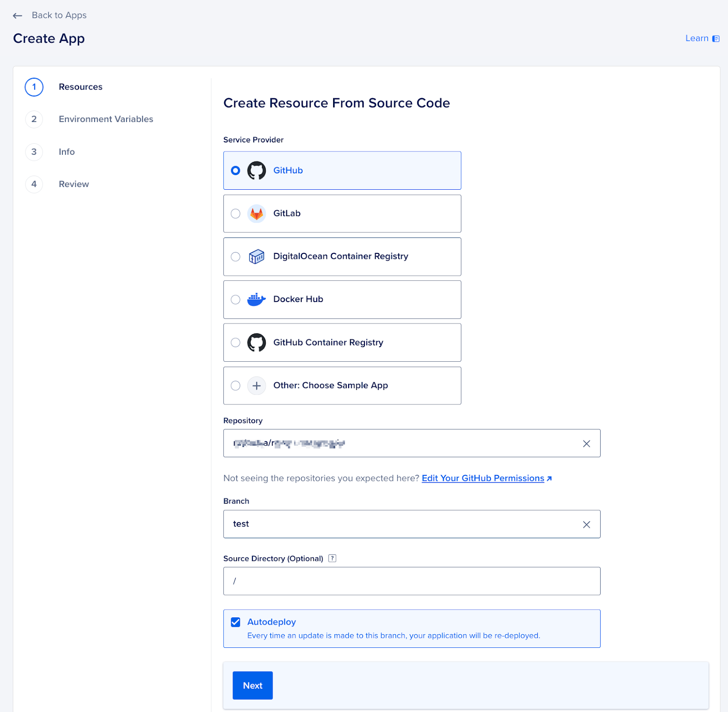
Task: Go to step 1 Resources
Action: click(81, 87)
